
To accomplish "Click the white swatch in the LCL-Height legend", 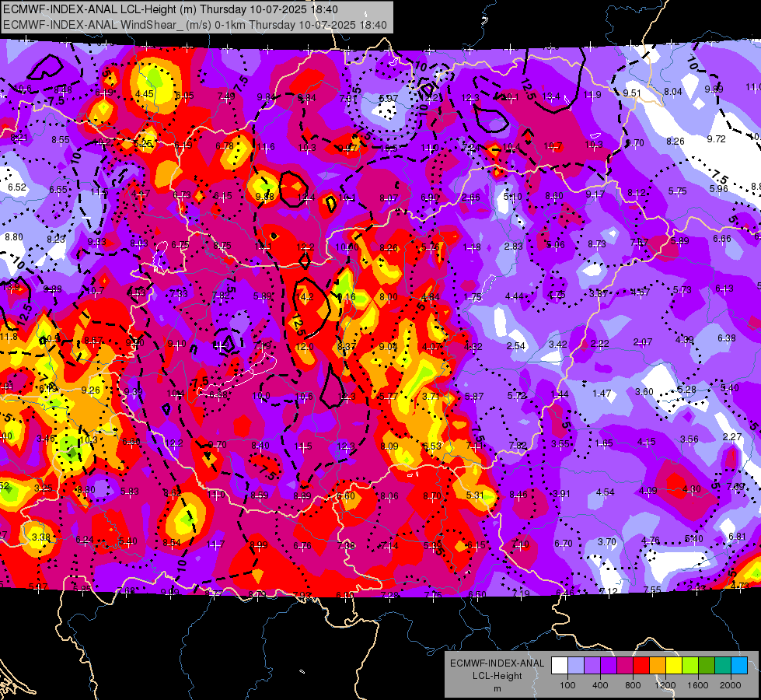I will [x=560, y=665].
